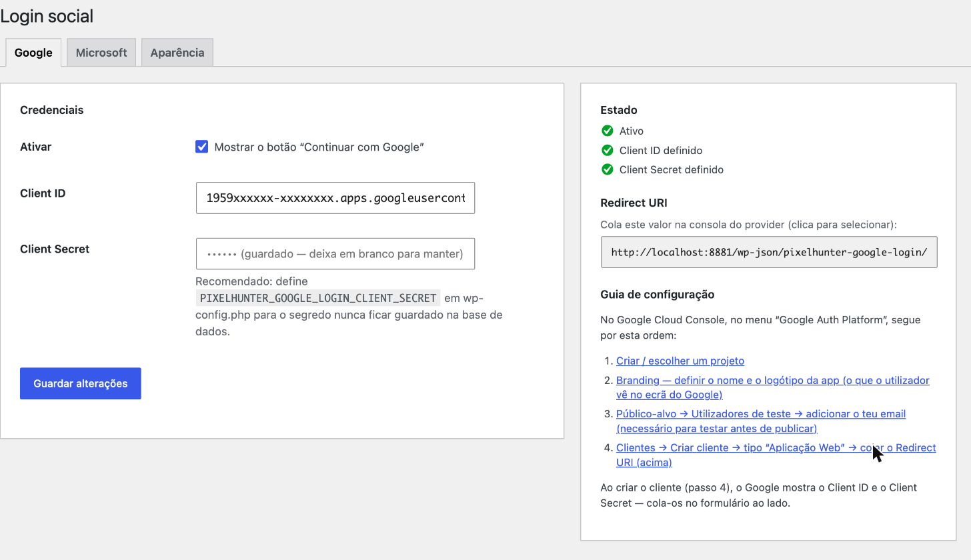971x560 pixels.
Task: Open the Branding setup link
Action: click(x=773, y=387)
